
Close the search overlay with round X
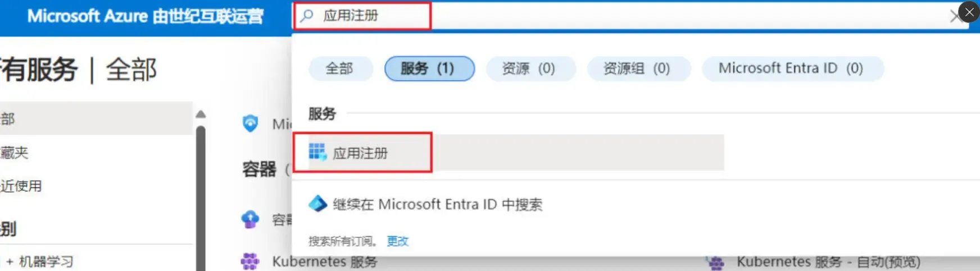point(969,12)
